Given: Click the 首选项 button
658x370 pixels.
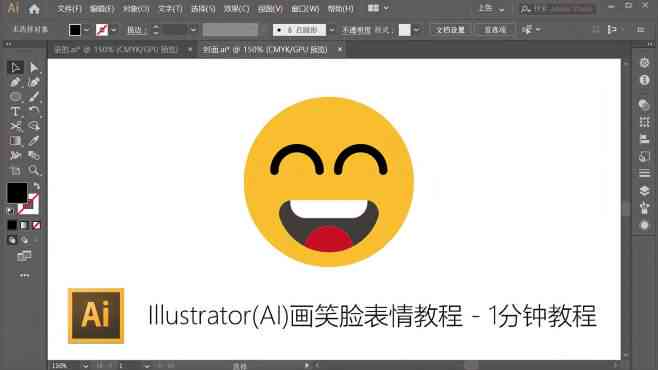Looking at the screenshot, I should tap(495, 29).
